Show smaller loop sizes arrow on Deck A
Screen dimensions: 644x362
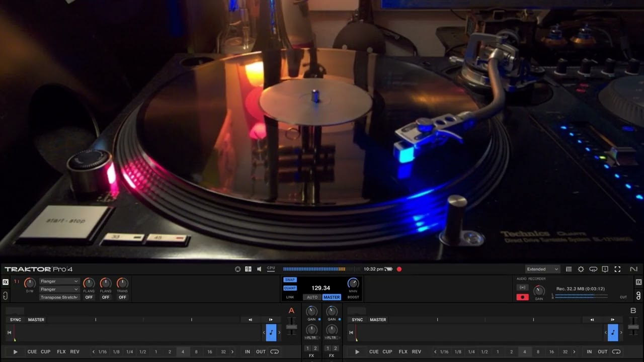[x=94, y=352]
